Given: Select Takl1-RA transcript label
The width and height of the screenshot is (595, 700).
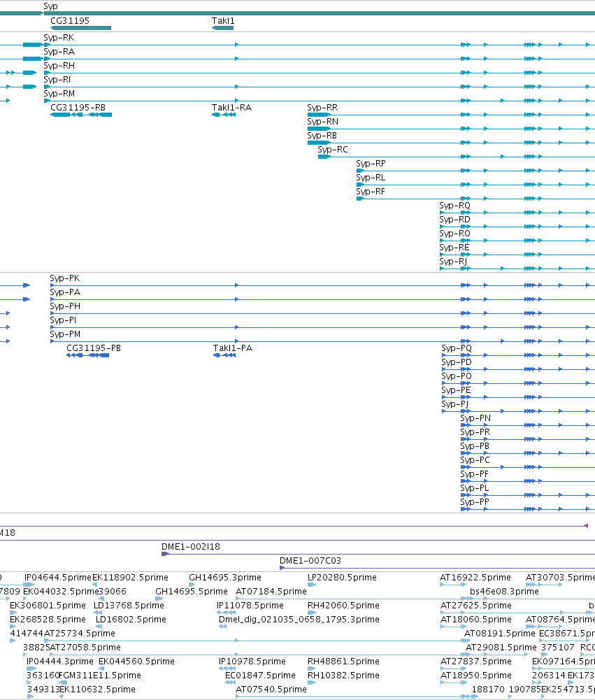Looking at the screenshot, I should tap(231, 107).
